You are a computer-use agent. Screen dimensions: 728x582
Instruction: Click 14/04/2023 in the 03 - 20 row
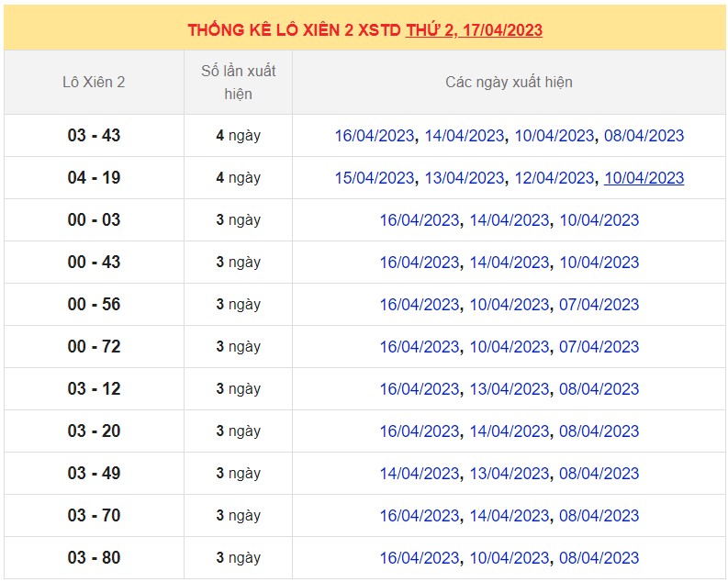[509, 431]
